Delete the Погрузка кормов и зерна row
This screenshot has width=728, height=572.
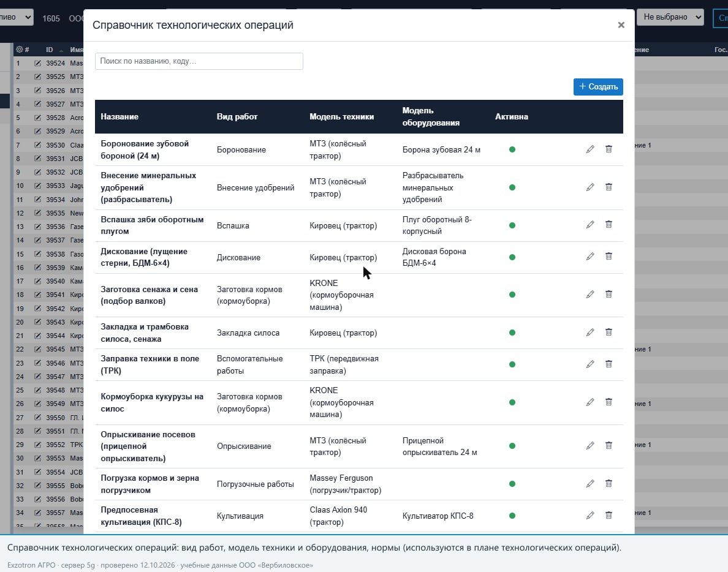[609, 483]
